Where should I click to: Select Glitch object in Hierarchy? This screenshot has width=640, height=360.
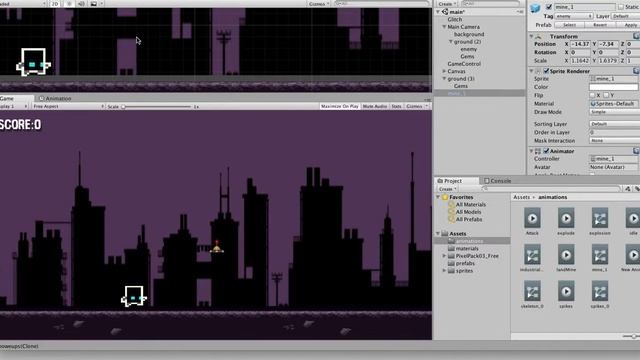tap(455, 19)
